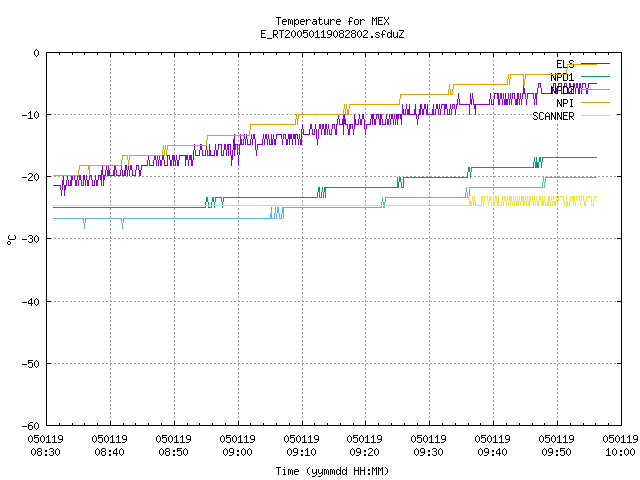640x480 pixels.
Task: Click the y-axis tick label -50
Action: (x=31, y=364)
